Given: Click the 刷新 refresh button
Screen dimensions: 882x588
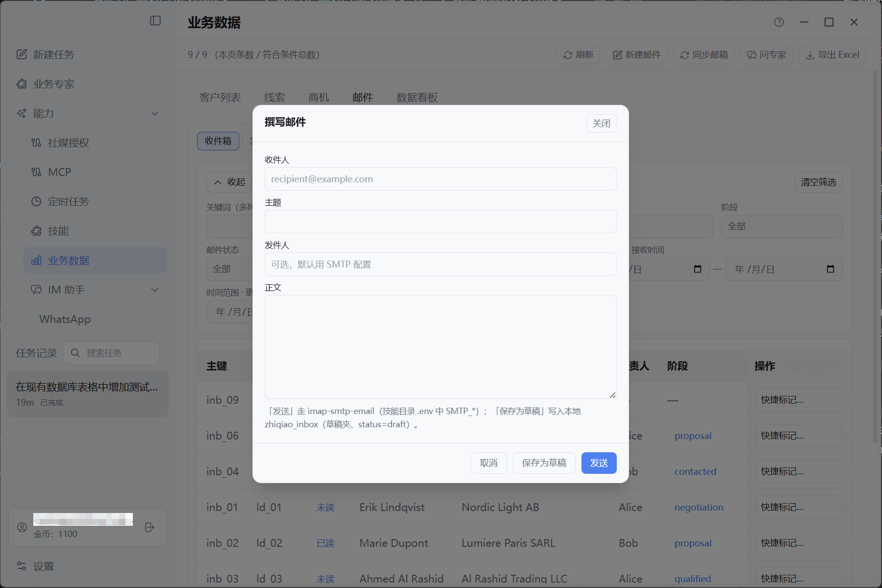Looking at the screenshot, I should pyautogui.click(x=578, y=55).
